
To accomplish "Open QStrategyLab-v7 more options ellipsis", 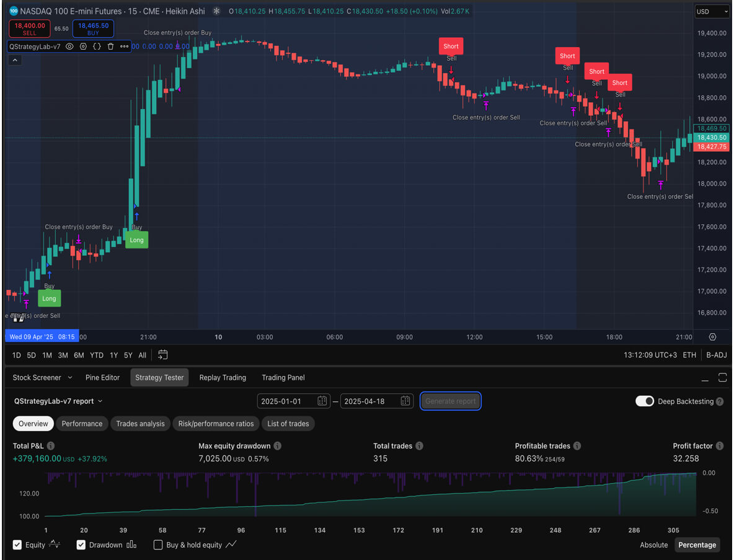I will (x=124, y=46).
